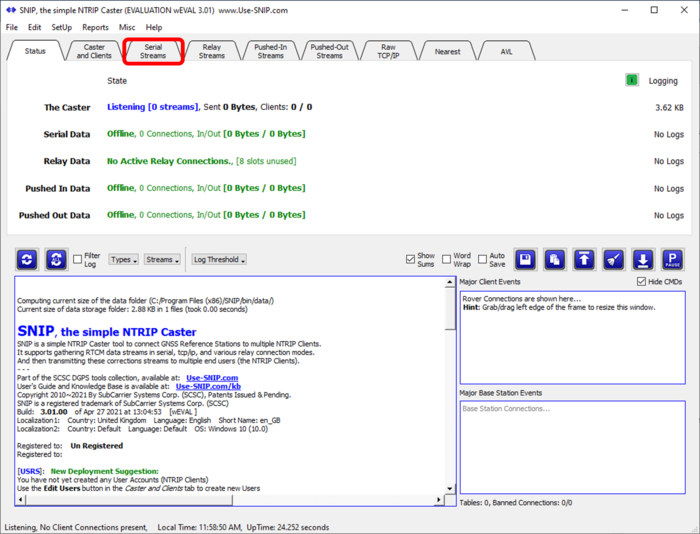Click the copy log to clipboard icon
Viewport: 700px width, 534px height.
(555, 259)
